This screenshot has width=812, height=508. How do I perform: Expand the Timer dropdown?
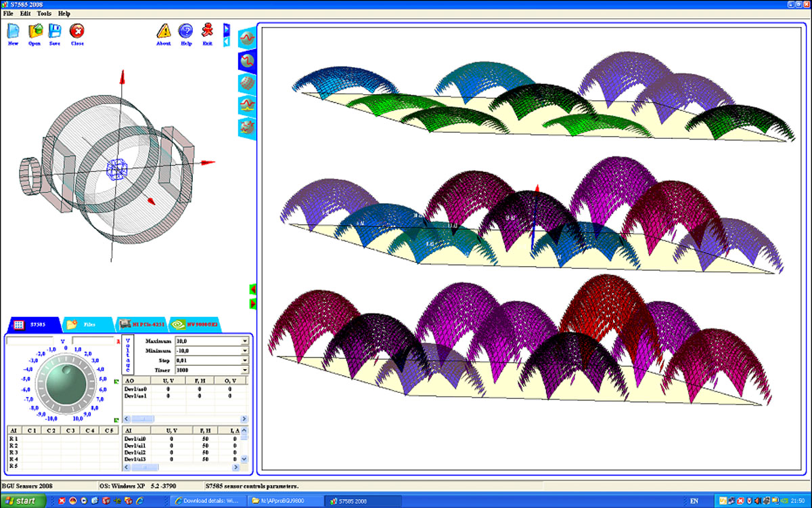pos(244,371)
